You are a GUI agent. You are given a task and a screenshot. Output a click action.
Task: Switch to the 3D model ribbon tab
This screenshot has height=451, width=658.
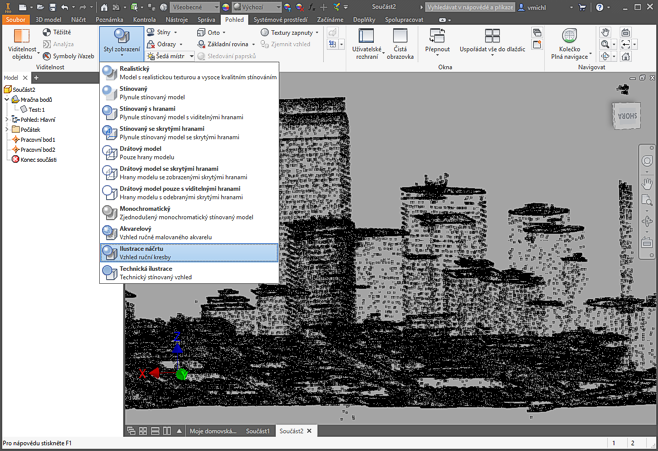pyautogui.click(x=48, y=19)
